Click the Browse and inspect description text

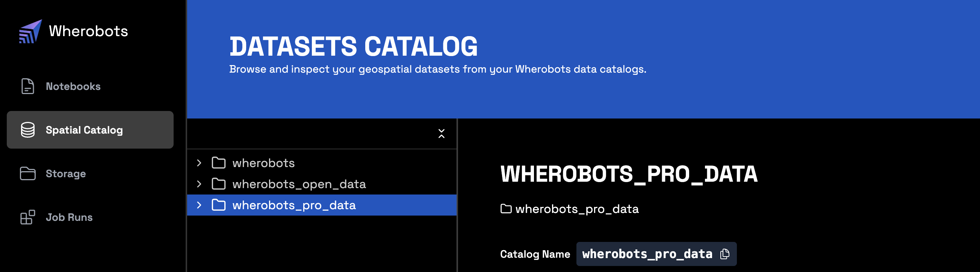tap(438, 69)
